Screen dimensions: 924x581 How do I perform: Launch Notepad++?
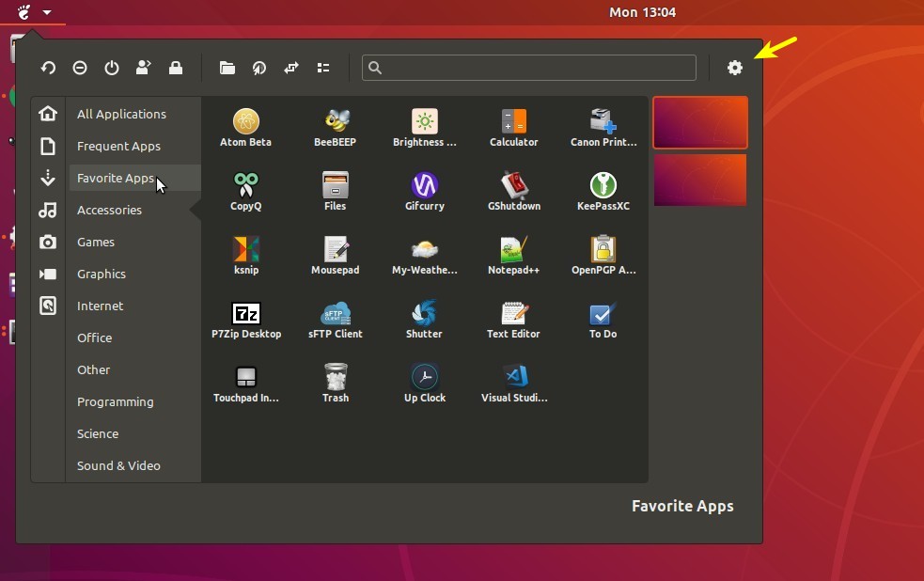(x=514, y=255)
